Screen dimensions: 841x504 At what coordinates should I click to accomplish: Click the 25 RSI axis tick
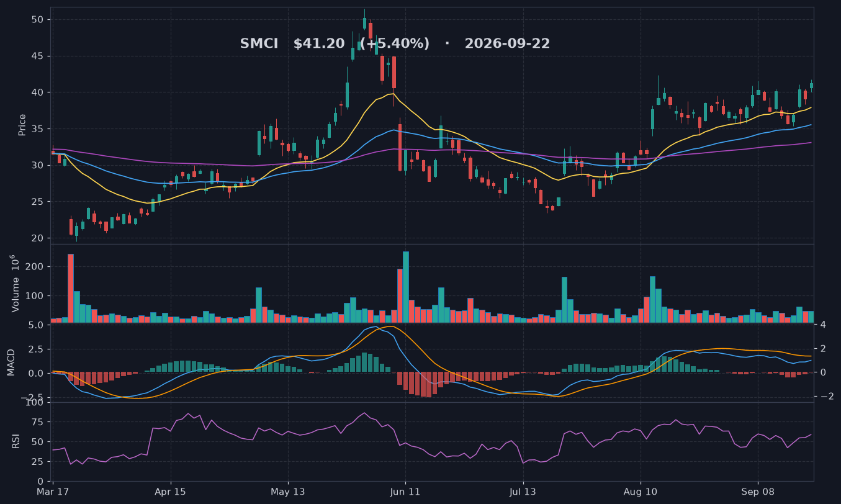point(37,462)
